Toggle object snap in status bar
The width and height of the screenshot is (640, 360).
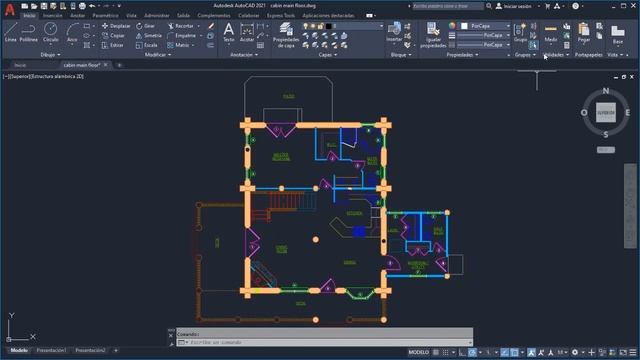(515, 352)
